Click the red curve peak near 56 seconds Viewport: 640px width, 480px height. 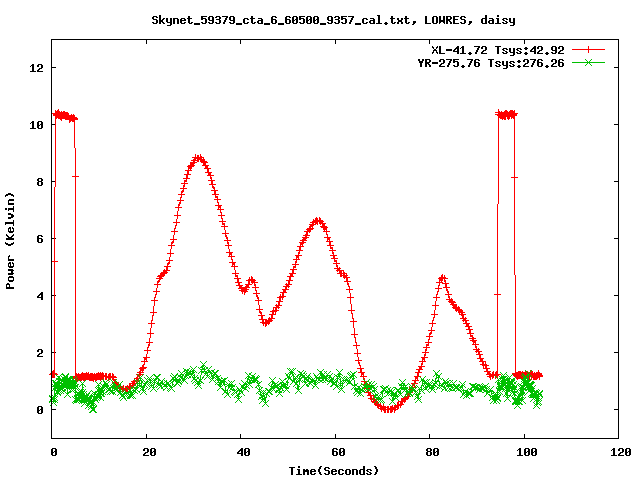(x=318, y=221)
